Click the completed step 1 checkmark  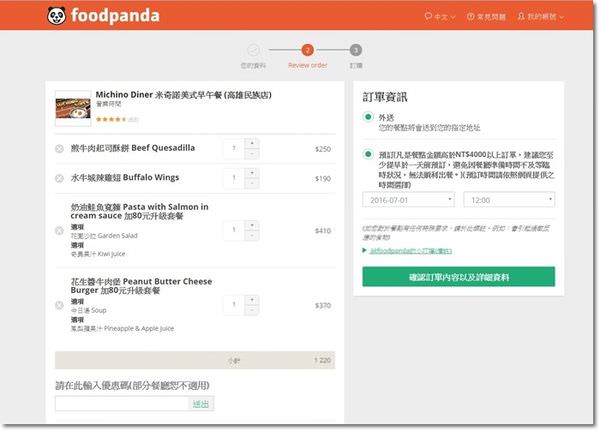(254, 50)
